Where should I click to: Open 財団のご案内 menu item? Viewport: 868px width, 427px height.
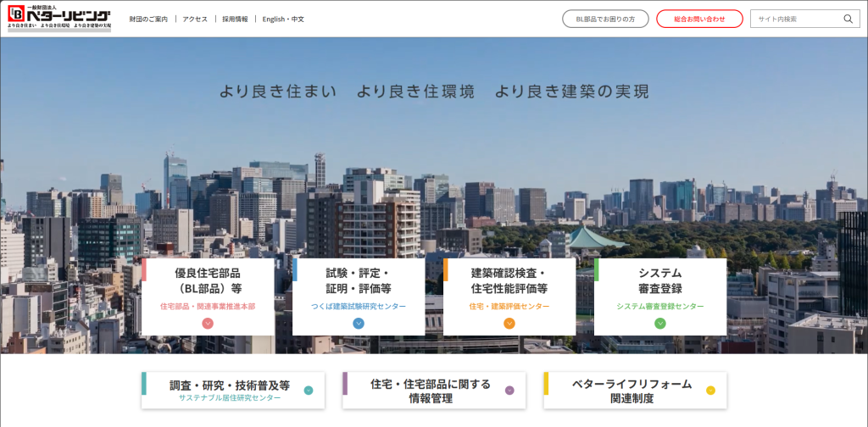coord(148,19)
